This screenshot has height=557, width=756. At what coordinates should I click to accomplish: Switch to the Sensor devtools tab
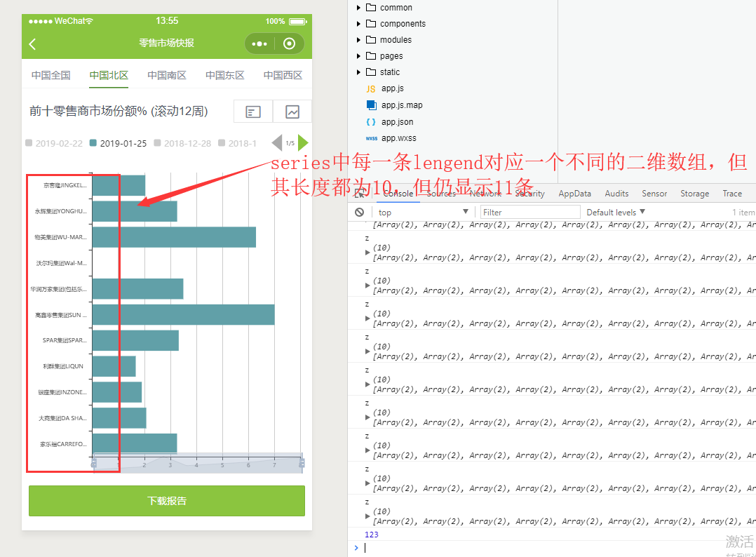[654, 194]
